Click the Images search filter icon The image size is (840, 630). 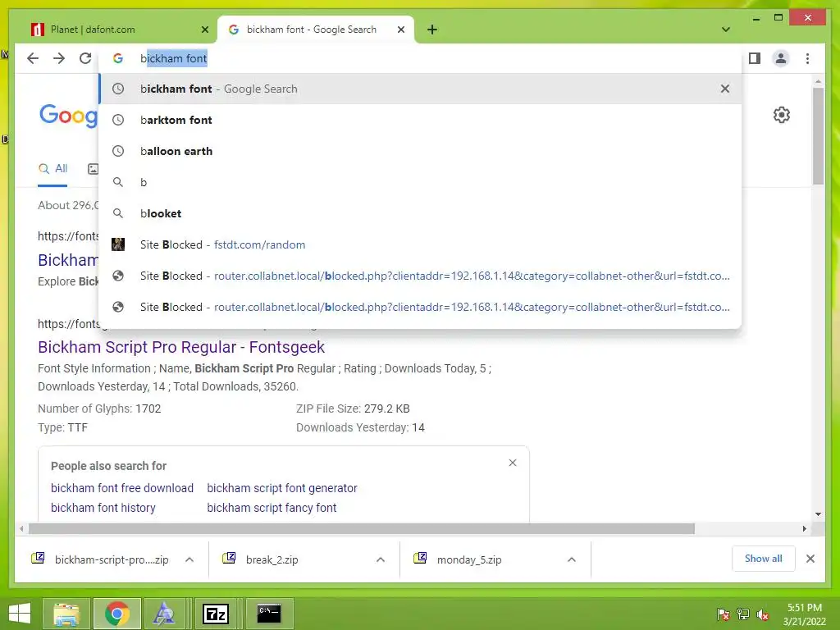click(x=93, y=169)
